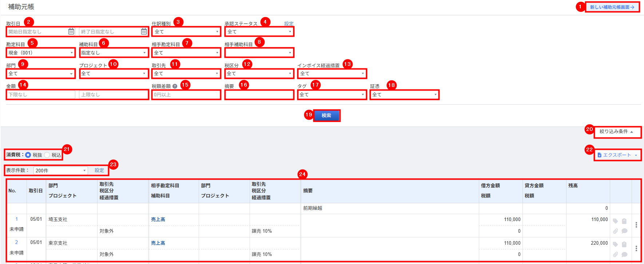
Task: Click the clipboard icon in row 1
Action: (x=624, y=221)
